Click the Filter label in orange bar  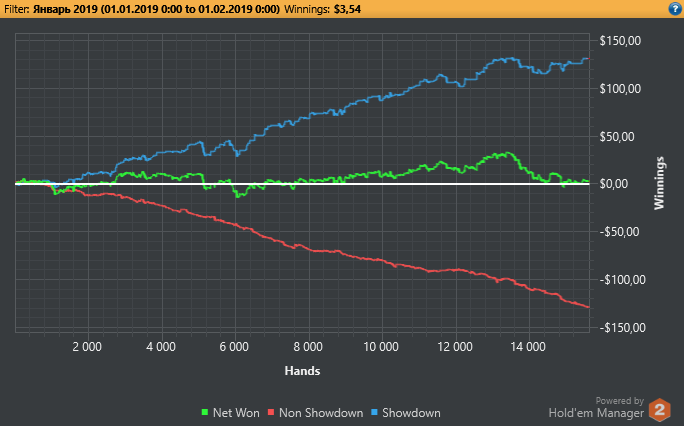coord(17,9)
